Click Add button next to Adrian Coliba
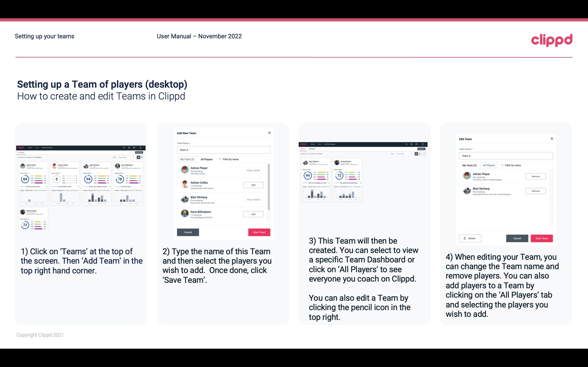The width and height of the screenshot is (588, 367). 253,185
